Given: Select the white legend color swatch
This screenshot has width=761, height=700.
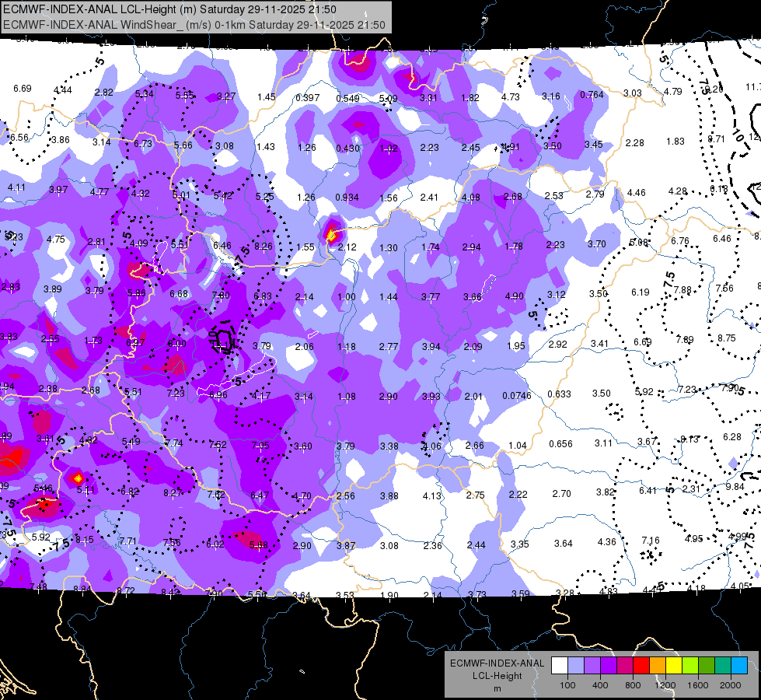Looking at the screenshot, I should 560,666.
